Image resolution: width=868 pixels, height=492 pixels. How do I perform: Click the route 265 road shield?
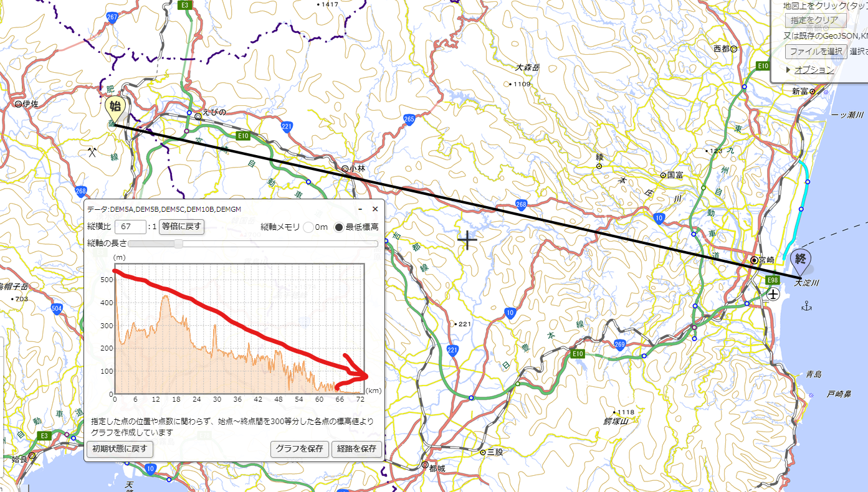pos(409,119)
